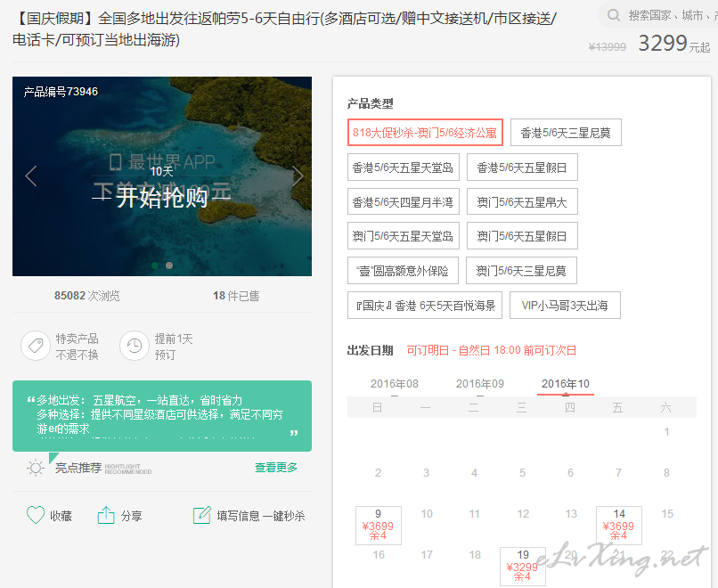Select 澳门5/6天五星假日 option
The width and height of the screenshot is (718, 588).
coord(522,236)
